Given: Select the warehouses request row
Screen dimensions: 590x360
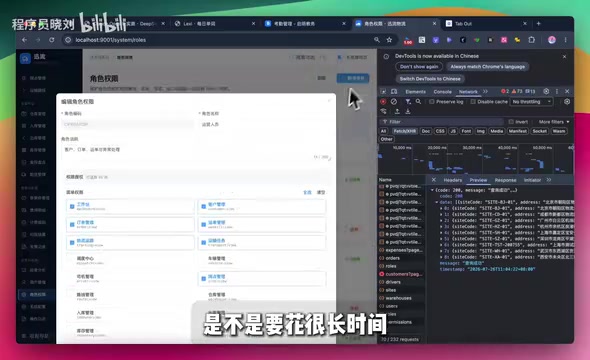Looking at the screenshot, I should coord(401,298).
